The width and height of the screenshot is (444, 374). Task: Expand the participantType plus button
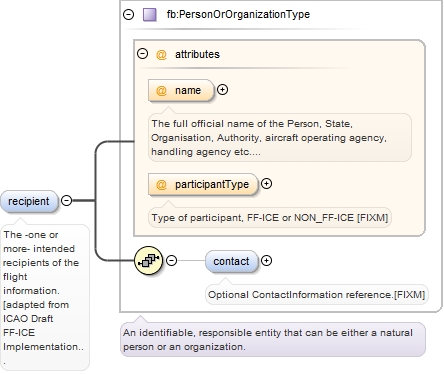(x=266, y=184)
